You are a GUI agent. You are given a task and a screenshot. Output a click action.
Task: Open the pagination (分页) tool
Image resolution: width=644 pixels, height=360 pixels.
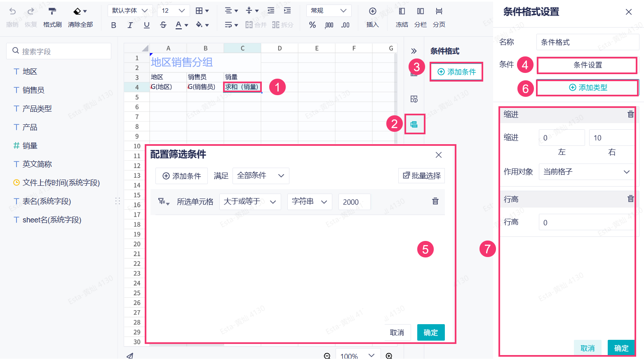point(439,18)
